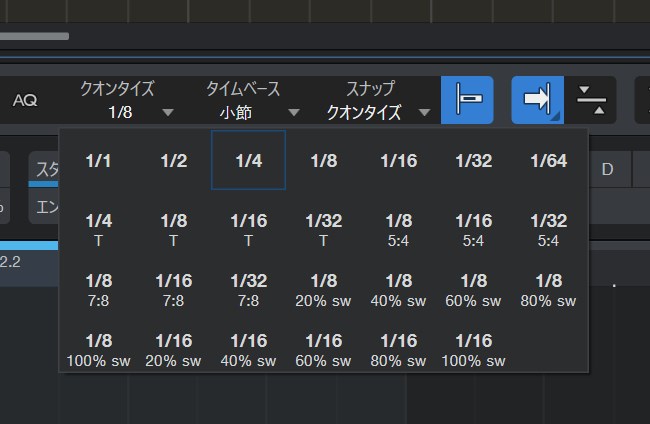Toggle the AQ auto-quantize button
The image size is (650, 424).
coord(25,100)
